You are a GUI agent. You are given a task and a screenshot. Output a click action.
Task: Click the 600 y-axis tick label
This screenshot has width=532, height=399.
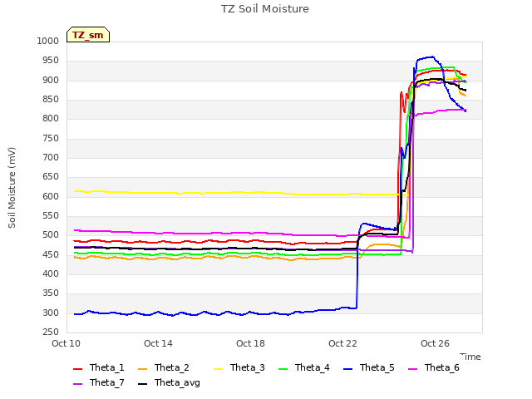click(51, 196)
